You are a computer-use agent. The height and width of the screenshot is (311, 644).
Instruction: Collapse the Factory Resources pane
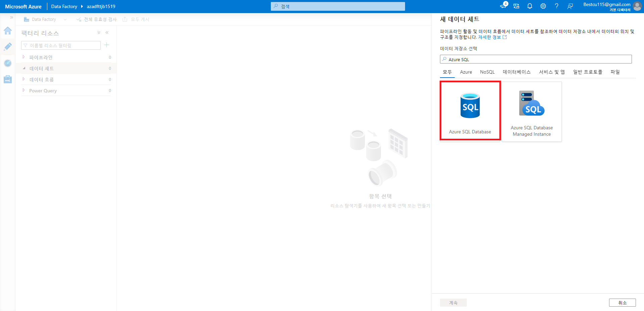pos(107,33)
